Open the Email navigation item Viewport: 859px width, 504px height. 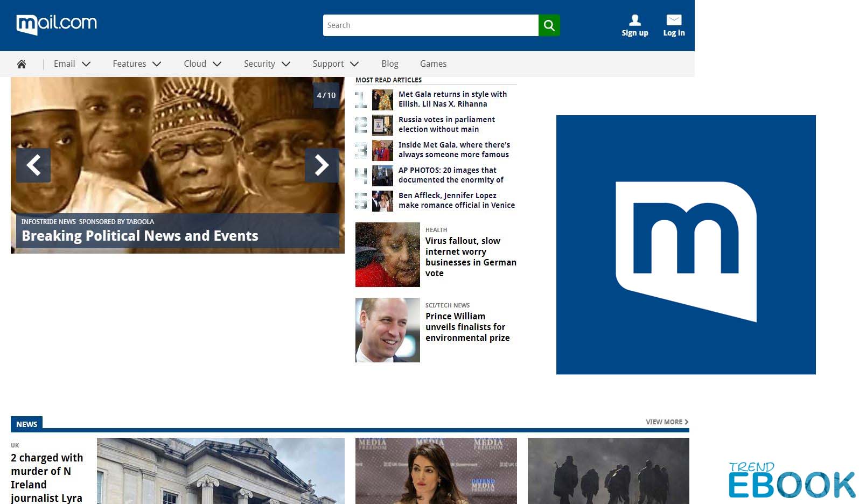point(64,64)
